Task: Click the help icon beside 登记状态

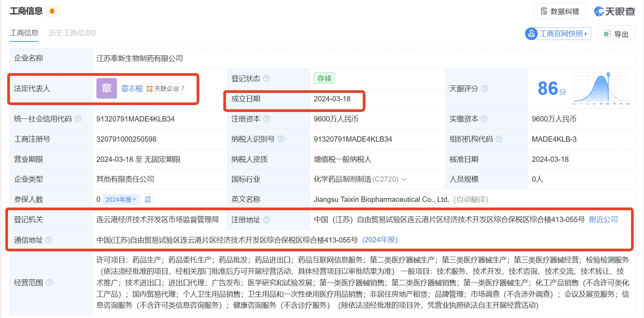Action: pos(267,78)
